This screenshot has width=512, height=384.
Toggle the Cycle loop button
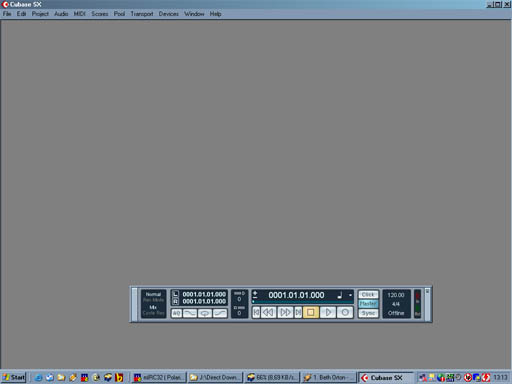pos(205,313)
